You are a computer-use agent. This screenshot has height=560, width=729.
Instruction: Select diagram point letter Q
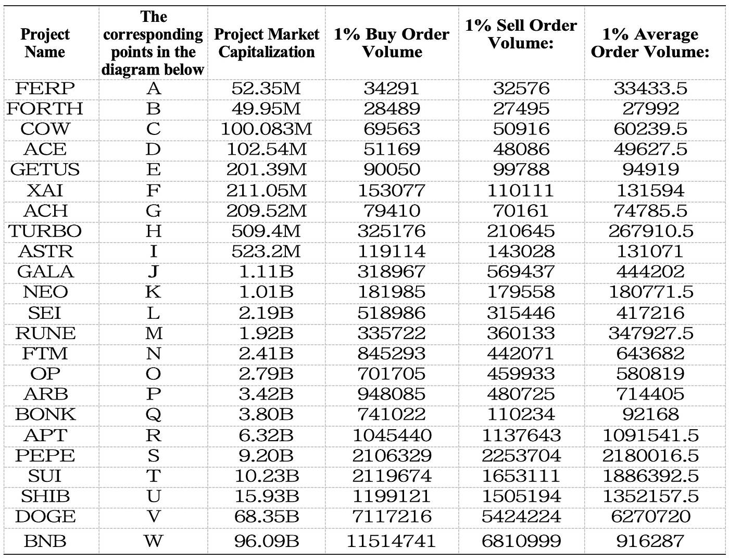coord(153,415)
